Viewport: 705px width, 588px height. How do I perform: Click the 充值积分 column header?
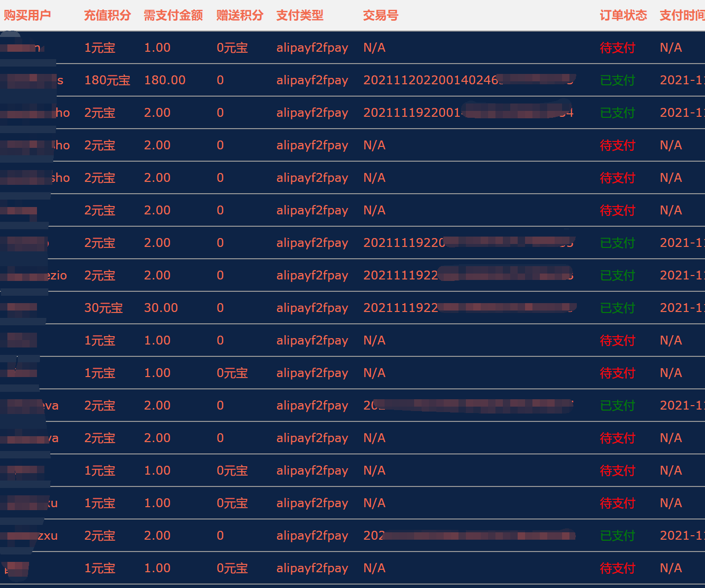(107, 15)
